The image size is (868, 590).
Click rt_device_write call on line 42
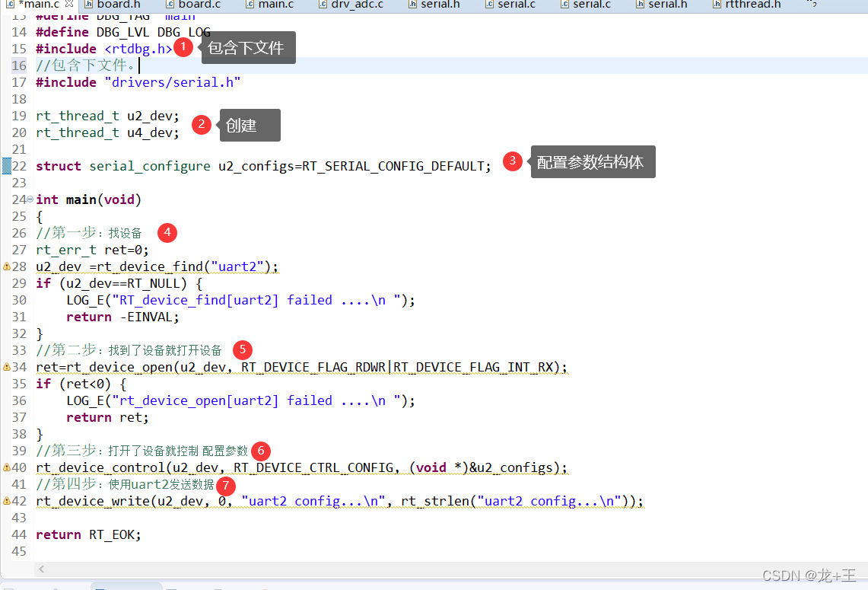[x=339, y=502]
